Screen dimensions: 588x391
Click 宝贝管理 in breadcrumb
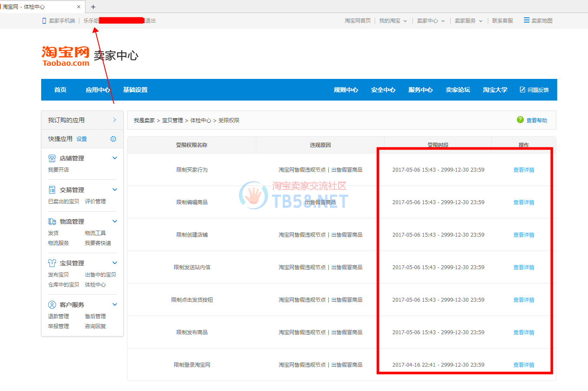[x=173, y=121]
